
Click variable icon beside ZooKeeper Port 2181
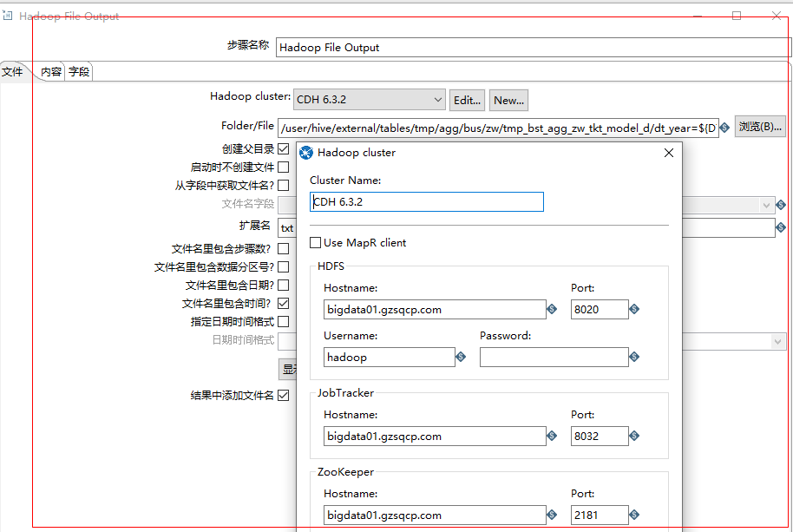[634, 515]
